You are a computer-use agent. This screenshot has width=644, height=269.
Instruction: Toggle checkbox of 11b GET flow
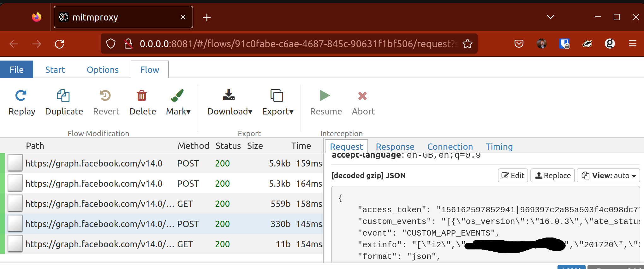(x=15, y=244)
